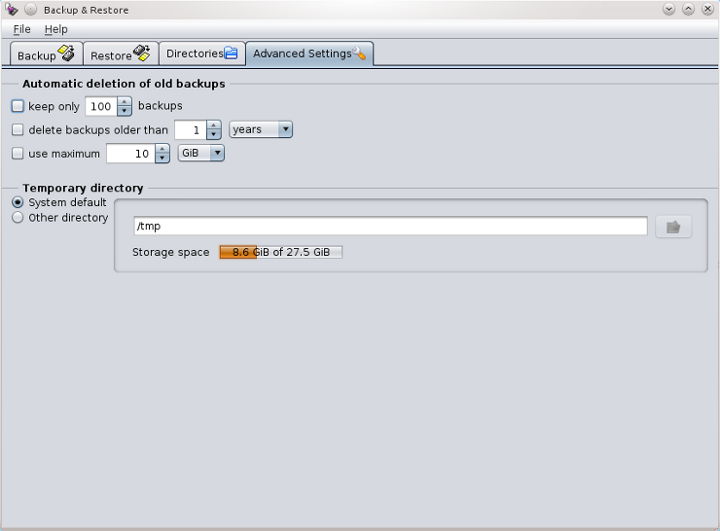720x531 pixels.
Task: Expand the GiB size unit dropdown
Action: pyautogui.click(x=201, y=154)
